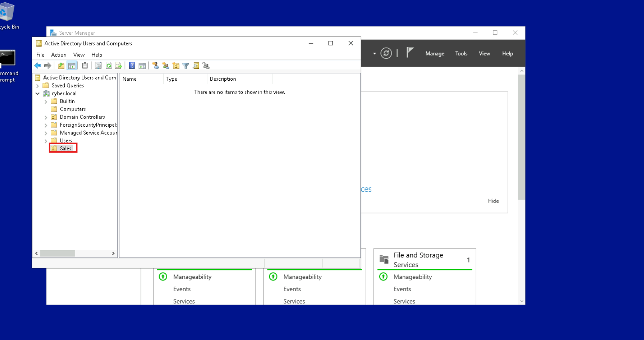Expand the Builtin container
Image resolution: width=644 pixels, height=340 pixels.
(46, 101)
